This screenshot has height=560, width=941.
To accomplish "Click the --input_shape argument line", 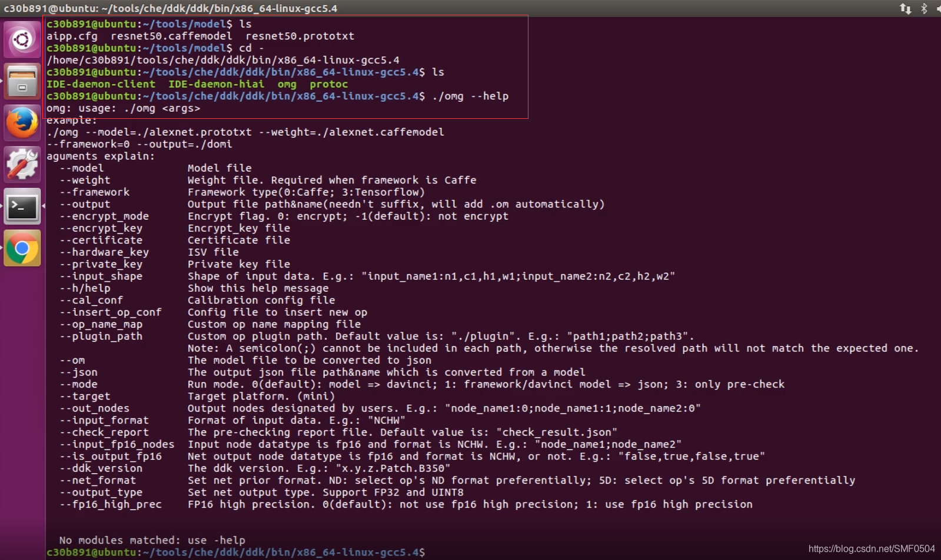I will pos(367,276).
